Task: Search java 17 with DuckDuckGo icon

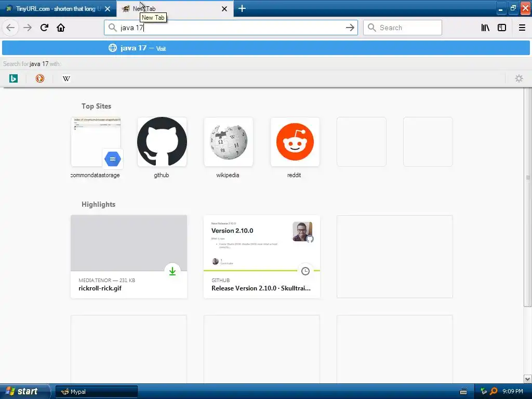Action: coord(39,79)
